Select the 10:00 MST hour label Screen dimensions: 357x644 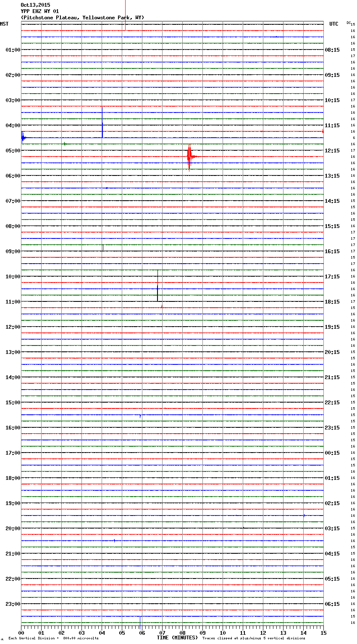(13, 277)
